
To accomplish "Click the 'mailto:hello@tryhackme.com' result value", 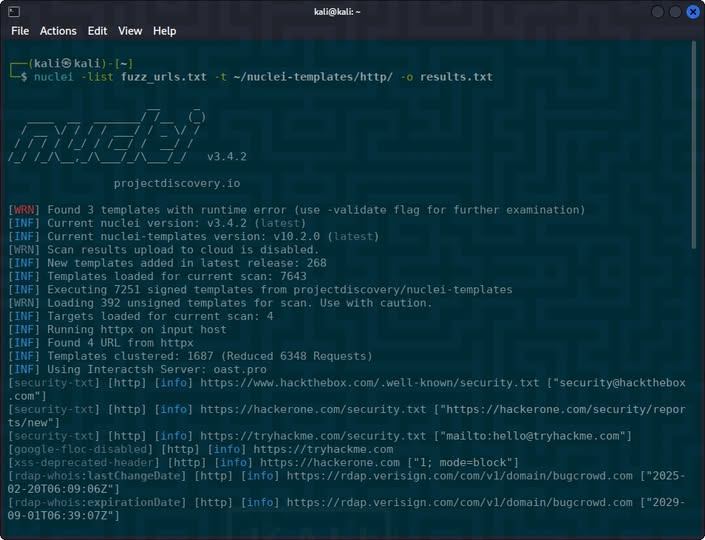I will coord(533,436).
